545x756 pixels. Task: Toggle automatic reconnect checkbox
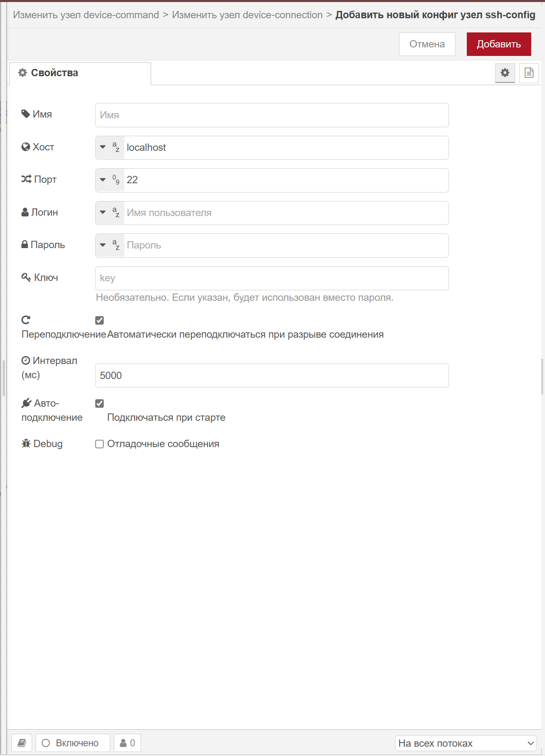(100, 320)
